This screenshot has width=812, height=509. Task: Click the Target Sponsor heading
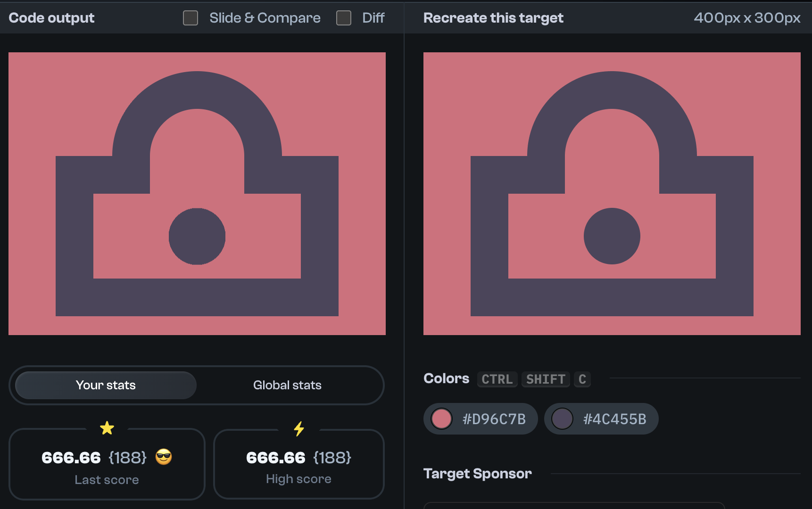click(x=478, y=474)
